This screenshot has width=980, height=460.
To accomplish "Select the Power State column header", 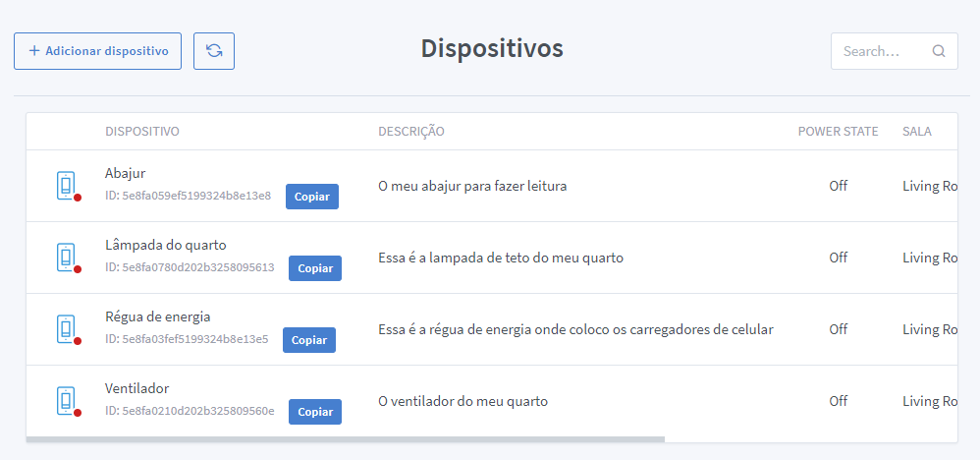I will [838, 132].
